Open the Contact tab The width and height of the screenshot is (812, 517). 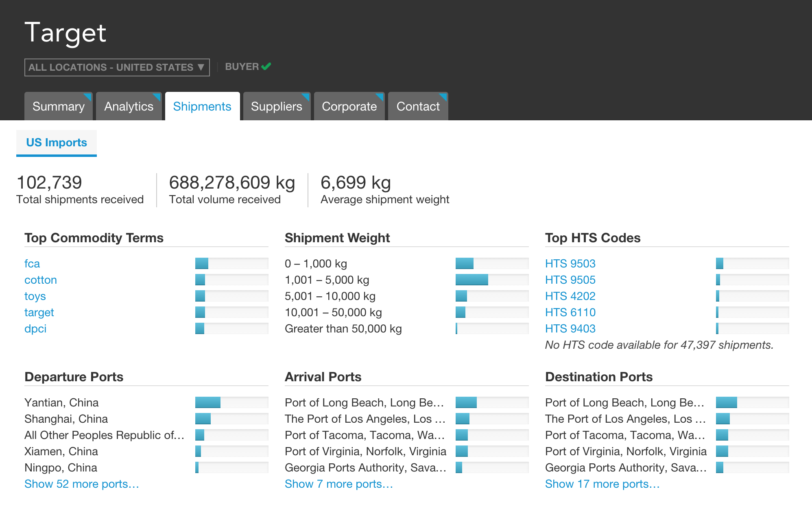(x=418, y=106)
